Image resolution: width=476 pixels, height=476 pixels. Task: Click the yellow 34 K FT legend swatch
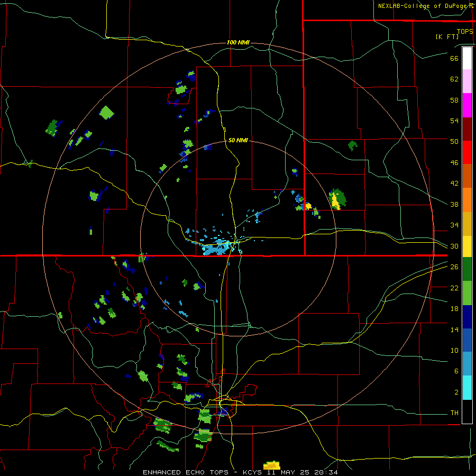[467, 246]
